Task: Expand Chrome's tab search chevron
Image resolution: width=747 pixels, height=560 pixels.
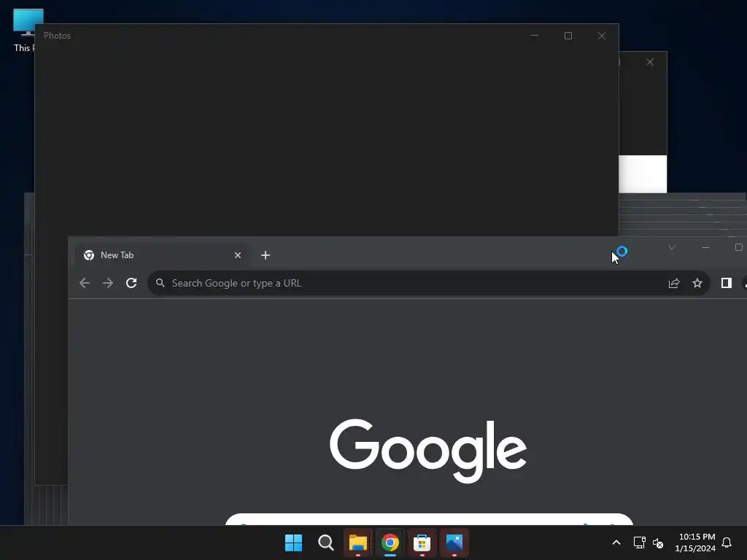Action: click(672, 247)
